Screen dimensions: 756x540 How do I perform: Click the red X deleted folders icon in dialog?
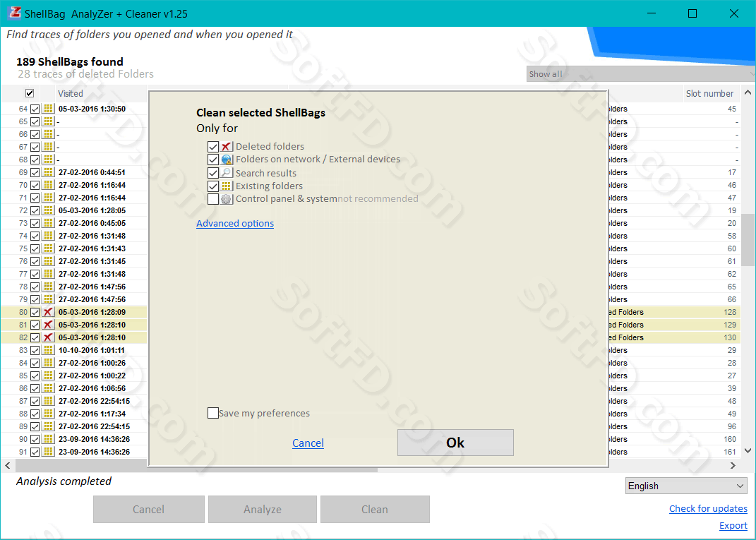click(x=226, y=147)
